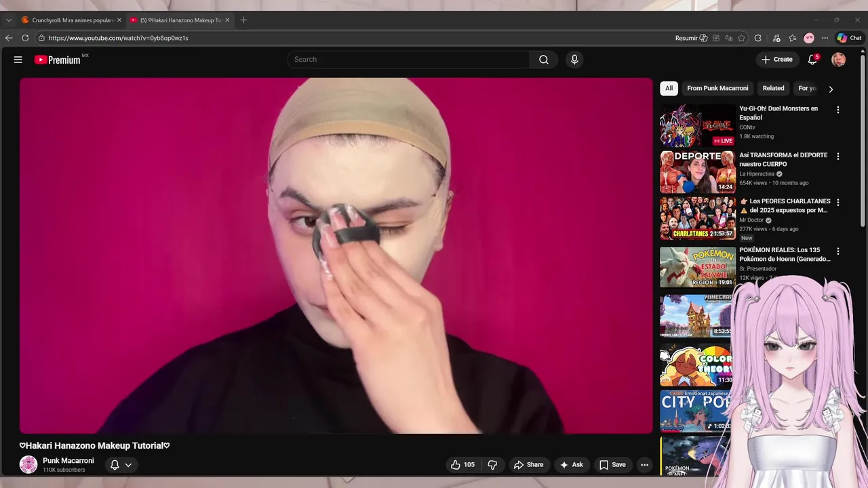Open more actions three-dot under video
The width and height of the screenshot is (868, 488).
(x=644, y=464)
